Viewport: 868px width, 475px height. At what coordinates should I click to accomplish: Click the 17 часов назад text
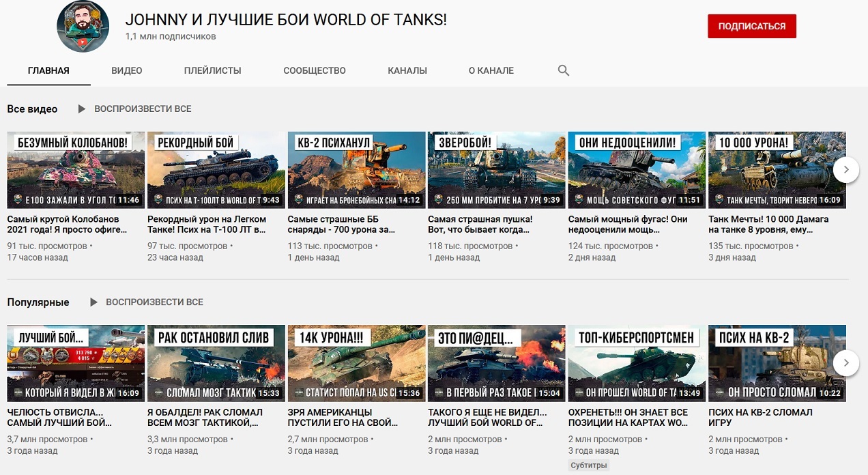coord(38,257)
